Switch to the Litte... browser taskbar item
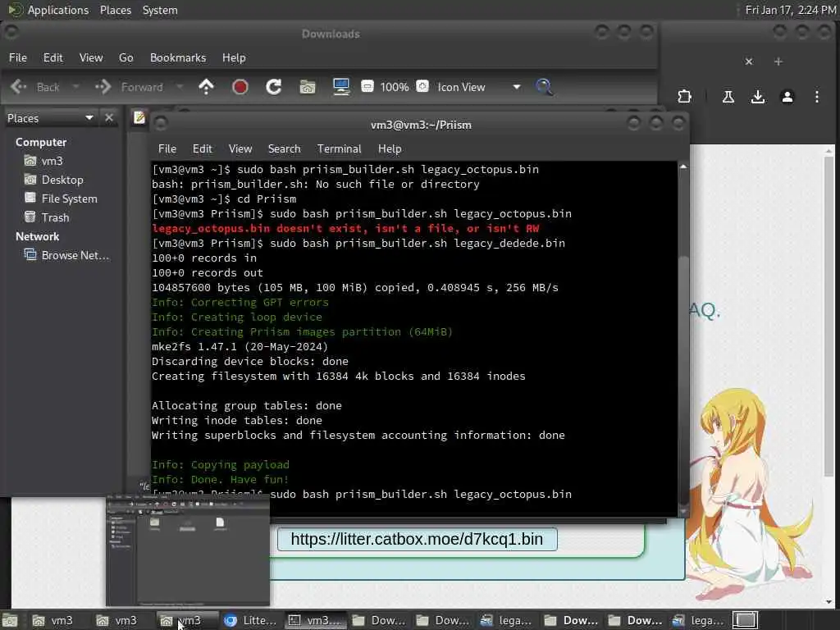The image size is (840, 630). tap(250, 620)
